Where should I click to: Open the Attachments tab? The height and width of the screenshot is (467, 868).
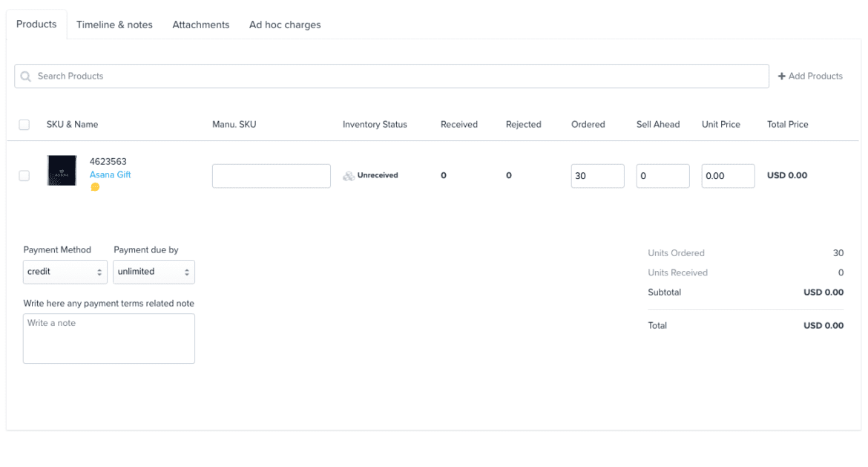click(201, 25)
